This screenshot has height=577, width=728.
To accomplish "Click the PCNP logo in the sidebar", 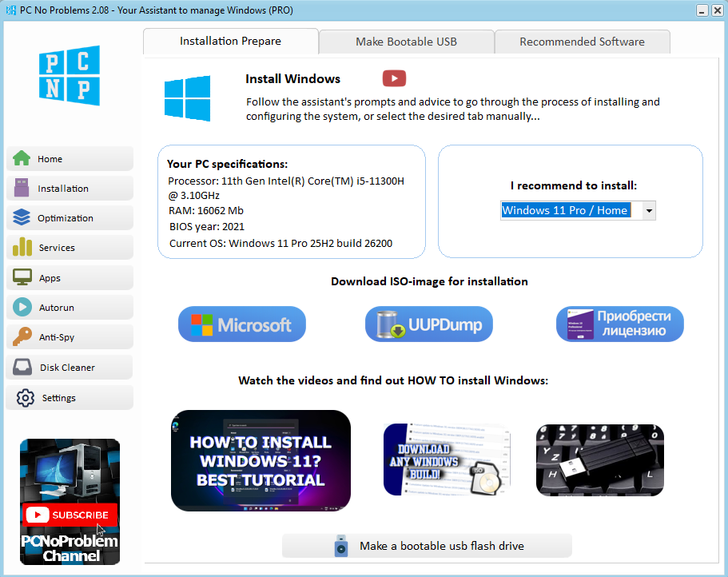I will [x=70, y=75].
